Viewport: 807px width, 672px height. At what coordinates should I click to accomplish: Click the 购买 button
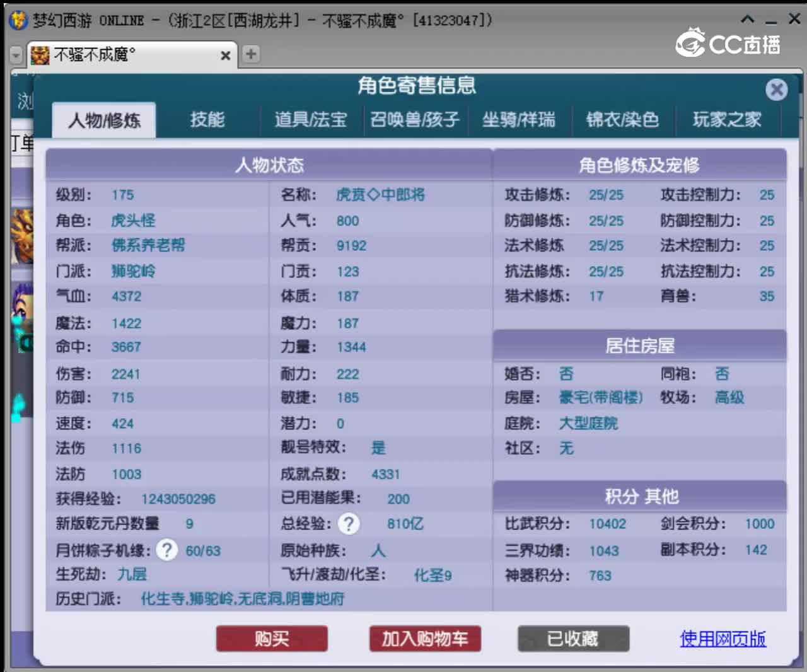pyautogui.click(x=272, y=639)
